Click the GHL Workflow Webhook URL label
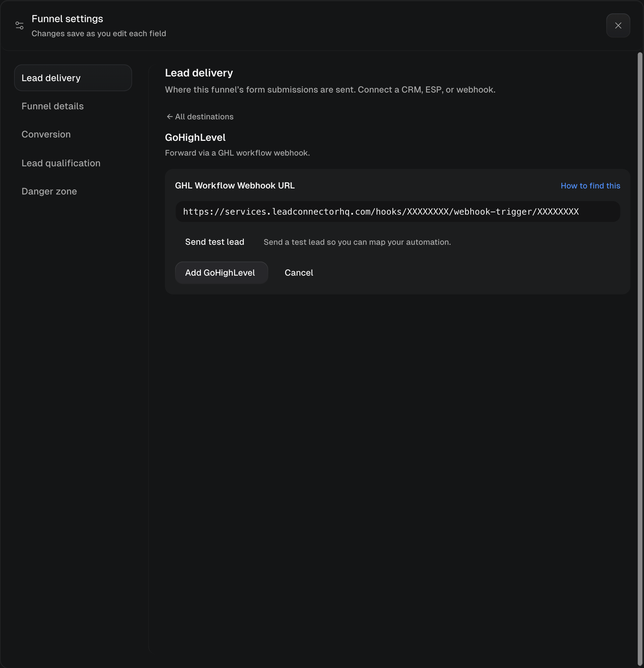This screenshot has width=644, height=668. [x=235, y=186]
